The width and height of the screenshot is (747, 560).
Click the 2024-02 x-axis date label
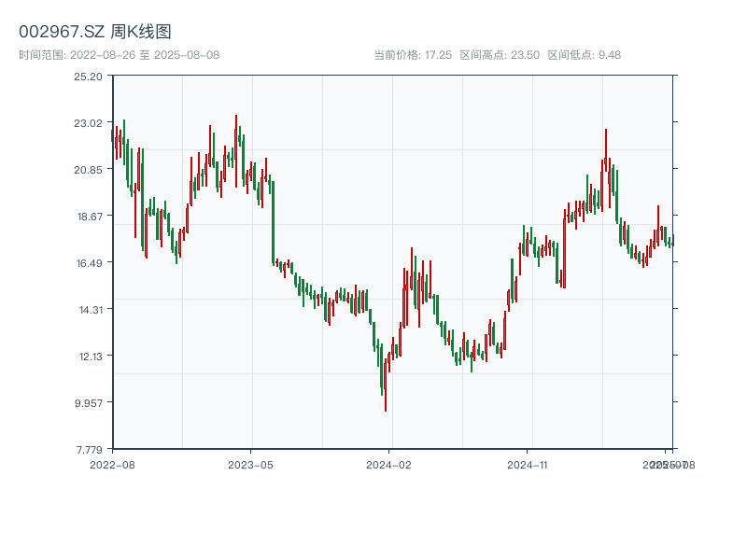coord(389,464)
